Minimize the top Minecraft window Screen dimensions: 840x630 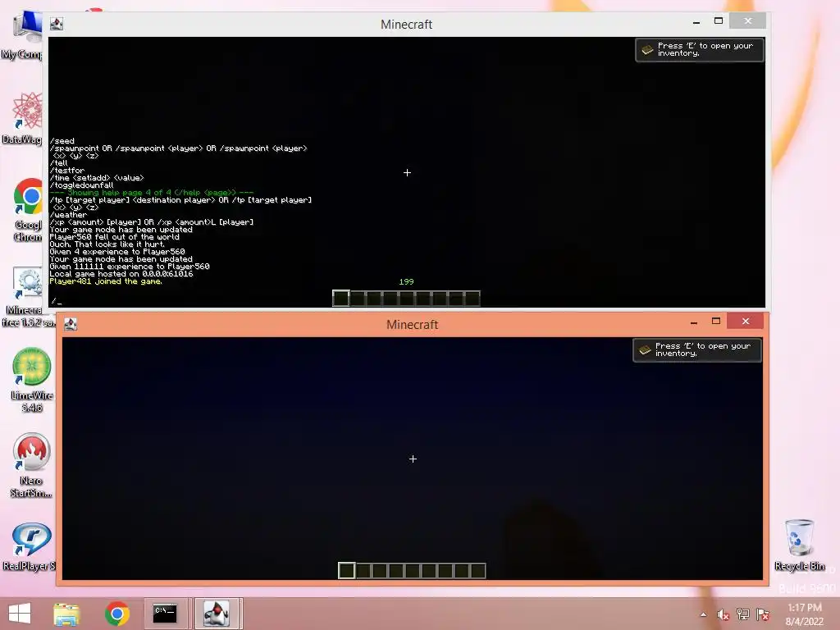696,21
